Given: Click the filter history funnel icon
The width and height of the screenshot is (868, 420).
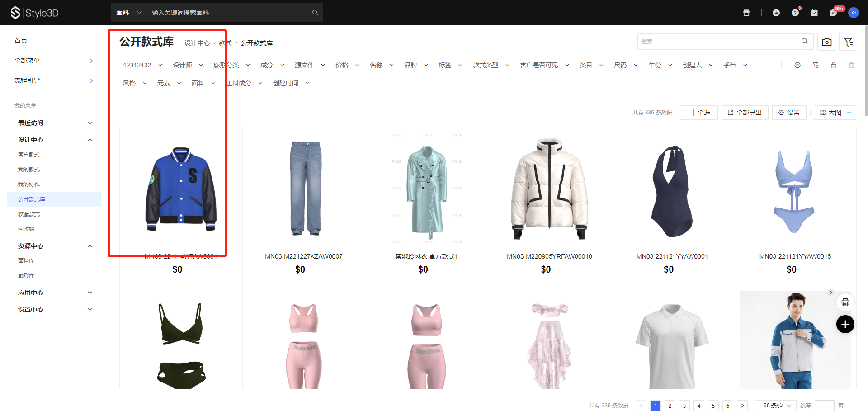Looking at the screenshot, I should point(816,65).
